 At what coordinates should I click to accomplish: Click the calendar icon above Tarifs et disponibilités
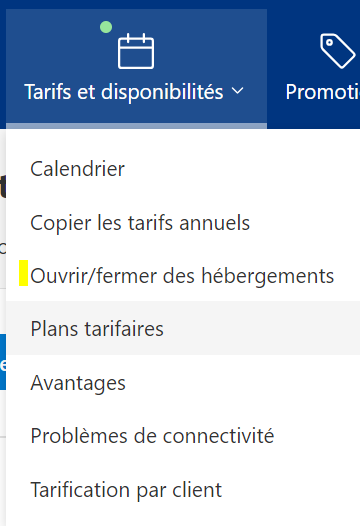136,51
